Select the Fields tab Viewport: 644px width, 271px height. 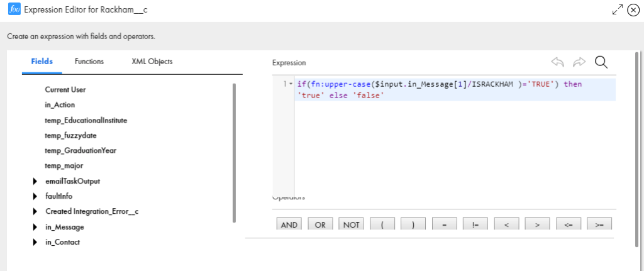point(42,62)
